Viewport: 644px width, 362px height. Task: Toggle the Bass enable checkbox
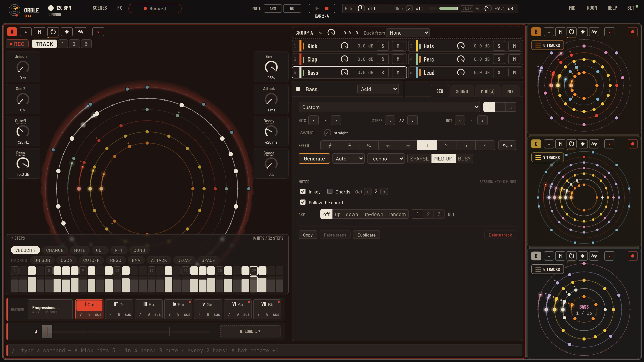click(298, 89)
